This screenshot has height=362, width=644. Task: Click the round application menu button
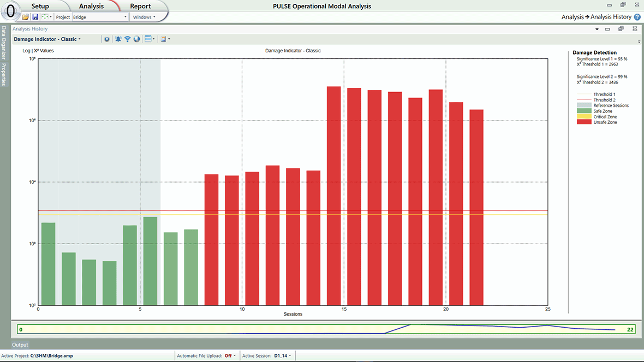pyautogui.click(x=10, y=11)
